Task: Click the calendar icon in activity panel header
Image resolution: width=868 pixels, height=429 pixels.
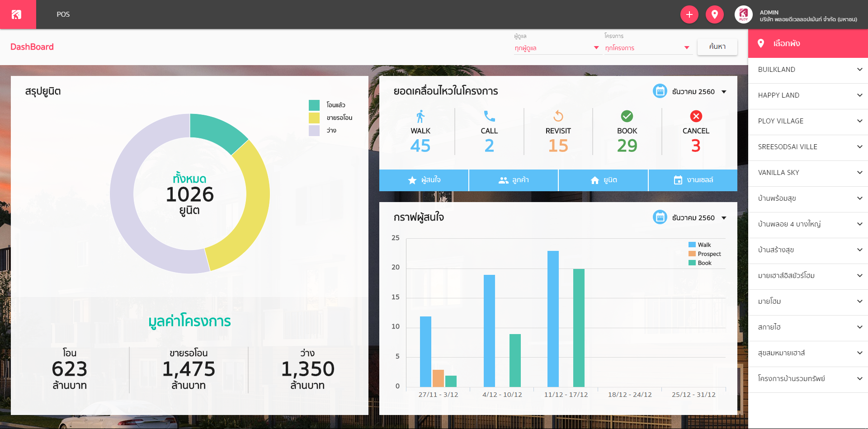Action: point(660,91)
